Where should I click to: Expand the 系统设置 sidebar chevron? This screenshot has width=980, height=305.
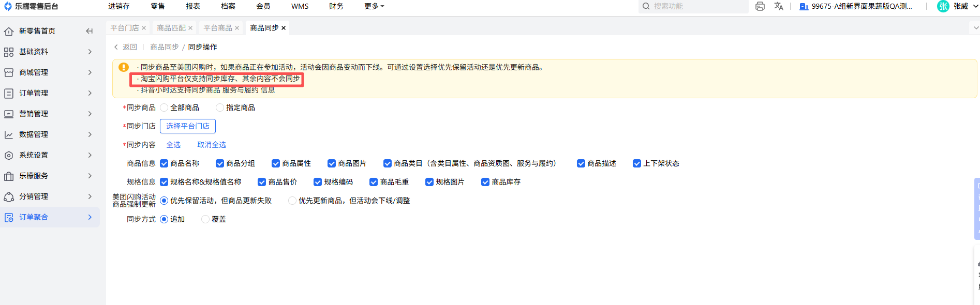point(90,155)
